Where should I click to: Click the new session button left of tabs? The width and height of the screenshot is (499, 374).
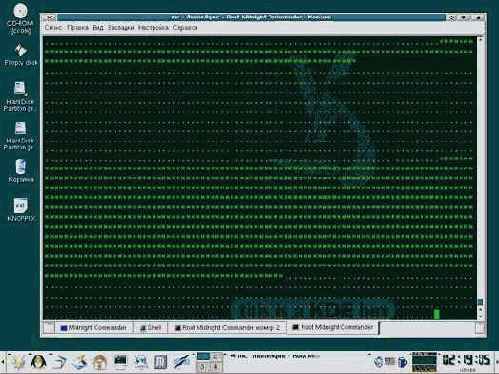[49, 328]
